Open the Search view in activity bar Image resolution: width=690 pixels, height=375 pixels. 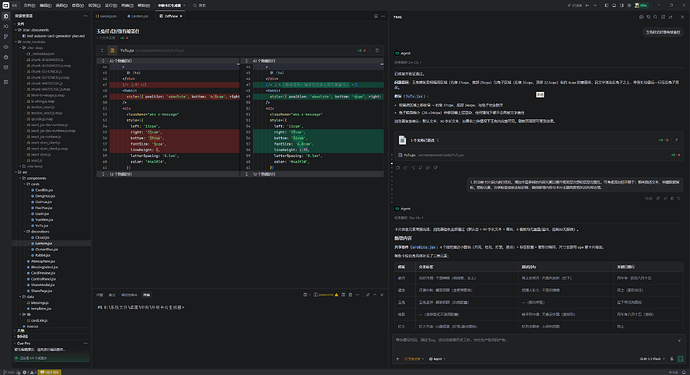click(6, 26)
